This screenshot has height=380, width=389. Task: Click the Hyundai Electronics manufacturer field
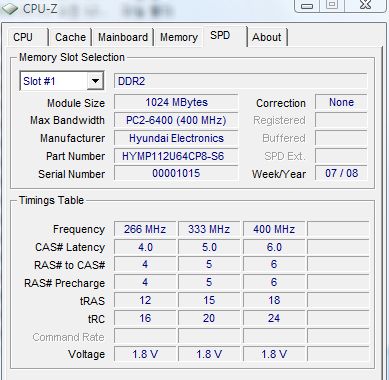click(x=176, y=138)
